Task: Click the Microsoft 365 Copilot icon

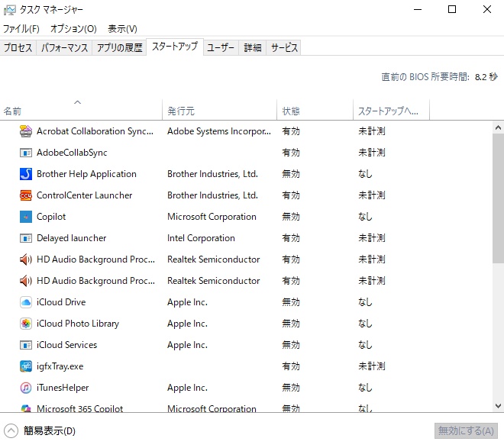Action: pos(26,408)
